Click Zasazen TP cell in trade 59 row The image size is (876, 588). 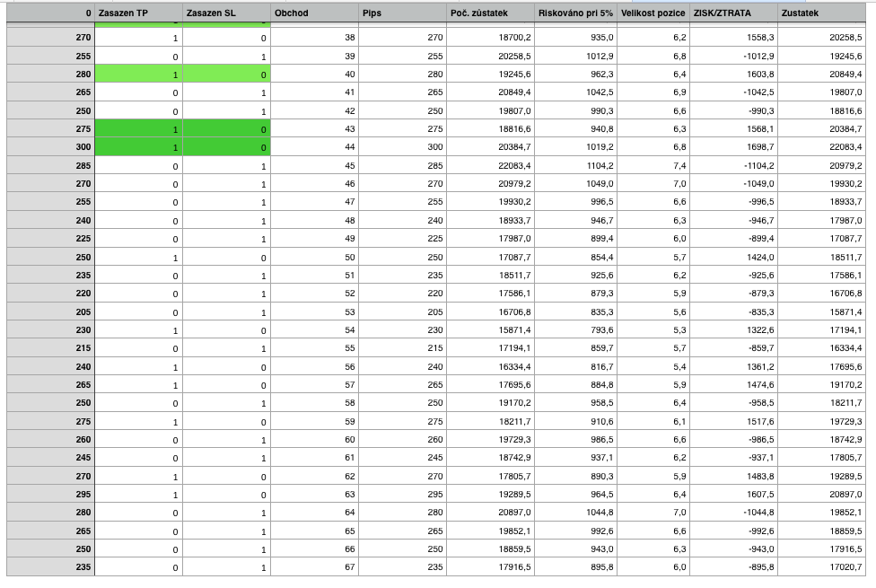point(138,421)
